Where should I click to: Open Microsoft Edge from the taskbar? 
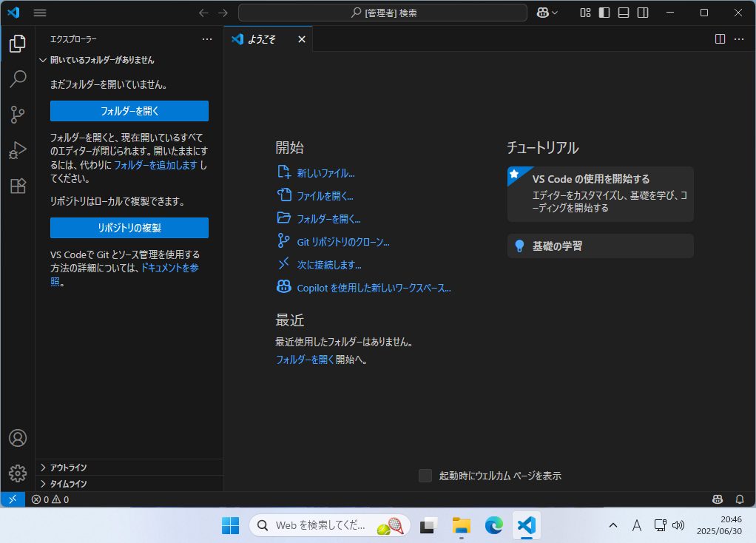tap(493, 525)
